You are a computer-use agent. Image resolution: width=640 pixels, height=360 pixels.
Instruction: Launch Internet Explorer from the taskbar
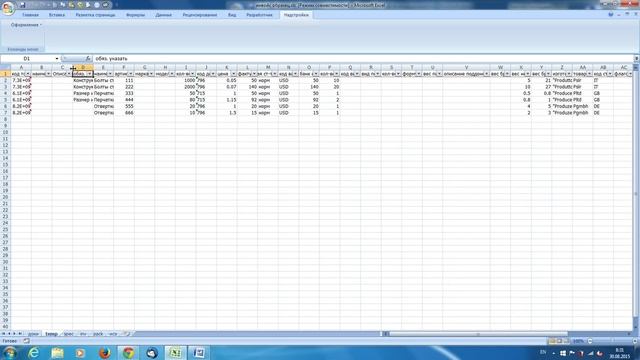click(33, 353)
